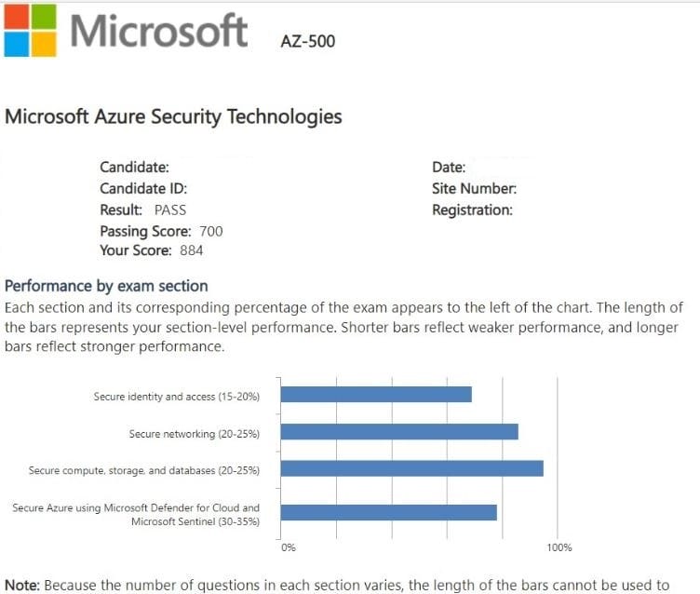Click the 100% axis label on chart

[x=559, y=547]
